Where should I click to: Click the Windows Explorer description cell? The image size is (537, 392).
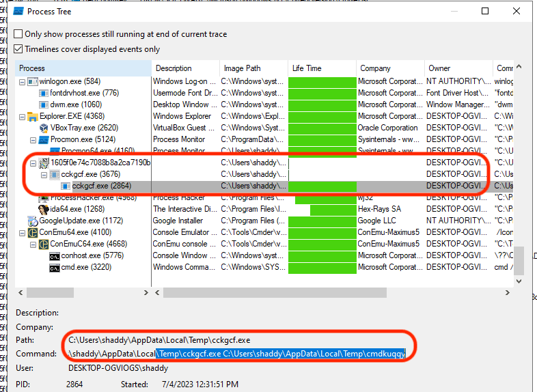182,116
